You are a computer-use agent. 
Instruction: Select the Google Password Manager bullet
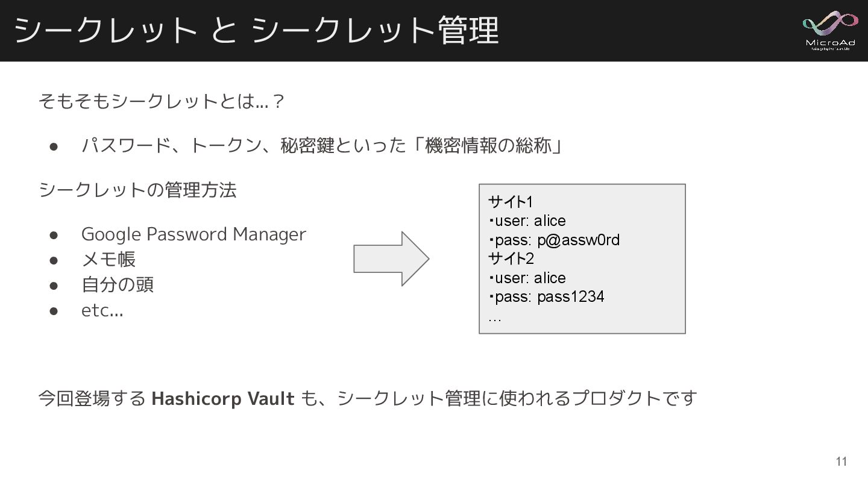(x=193, y=234)
